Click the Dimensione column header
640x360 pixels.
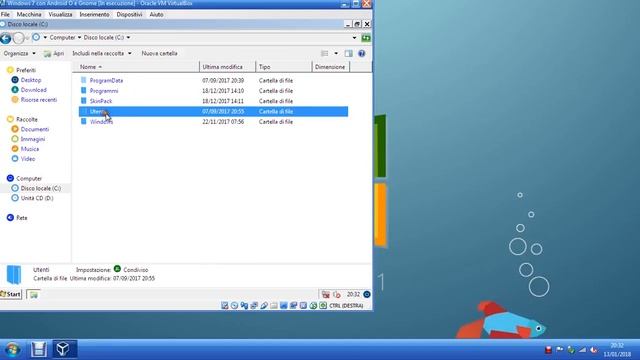(330, 67)
